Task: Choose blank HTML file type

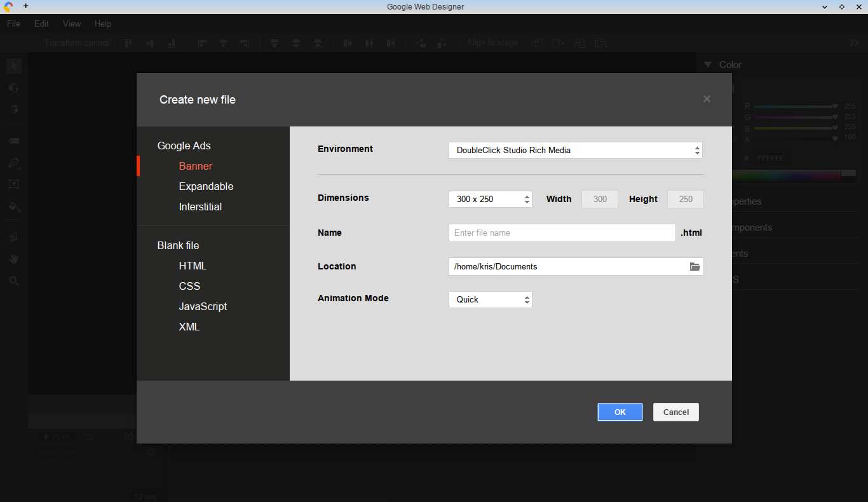Action: click(193, 266)
